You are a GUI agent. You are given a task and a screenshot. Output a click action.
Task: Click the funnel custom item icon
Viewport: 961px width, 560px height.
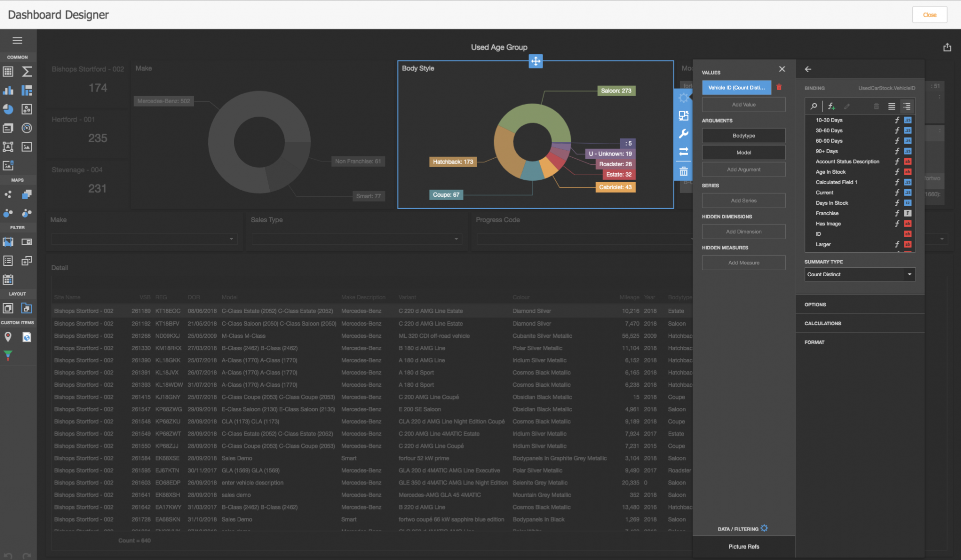click(x=8, y=356)
